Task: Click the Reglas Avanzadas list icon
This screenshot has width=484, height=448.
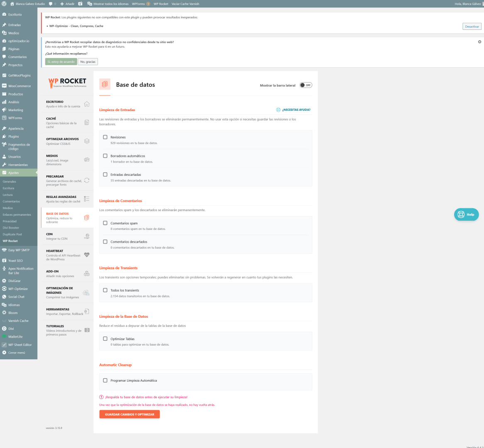Action: (87, 199)
